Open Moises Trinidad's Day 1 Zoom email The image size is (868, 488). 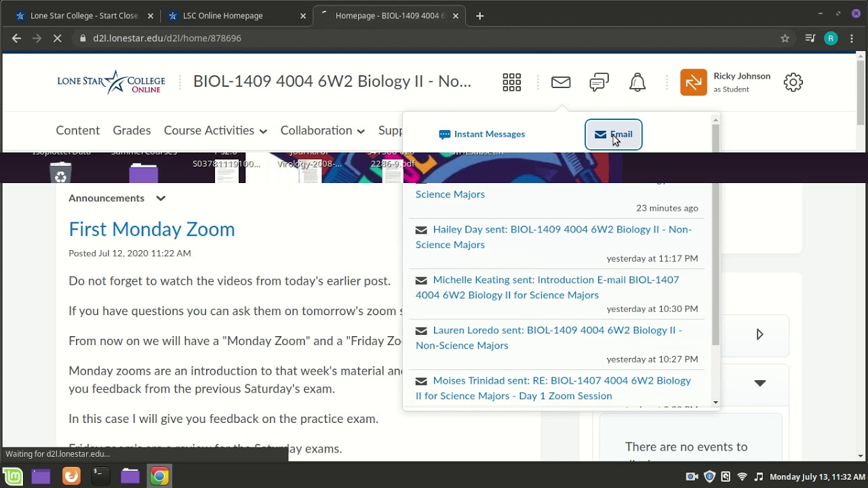pos(553,388)
